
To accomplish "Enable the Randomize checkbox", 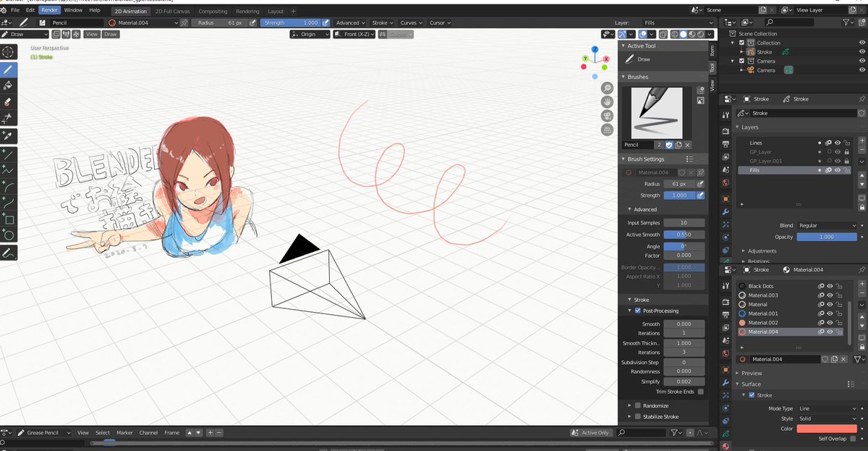I will click(637, 406).
